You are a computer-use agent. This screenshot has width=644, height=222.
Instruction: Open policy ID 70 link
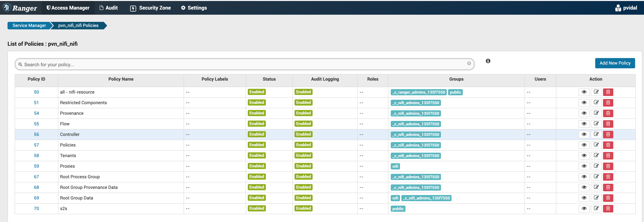coord(37,209)
